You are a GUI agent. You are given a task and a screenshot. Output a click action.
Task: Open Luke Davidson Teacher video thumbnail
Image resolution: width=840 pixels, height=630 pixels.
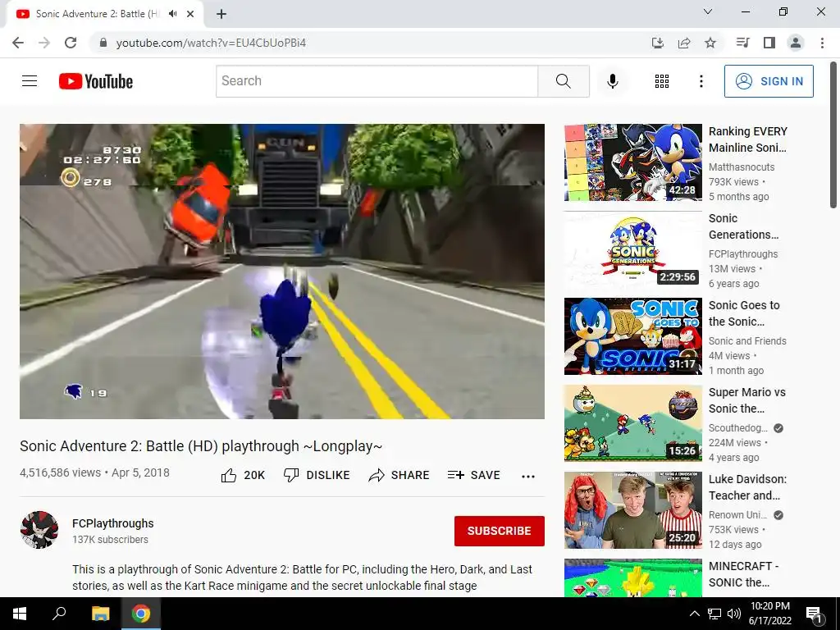coord(633,510)
